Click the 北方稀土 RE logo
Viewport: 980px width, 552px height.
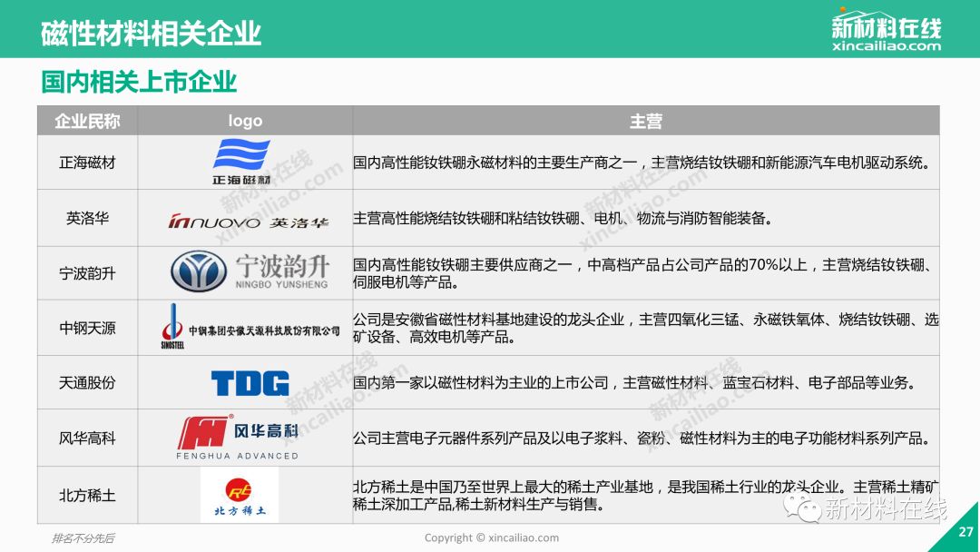click(x=240, y=495)
